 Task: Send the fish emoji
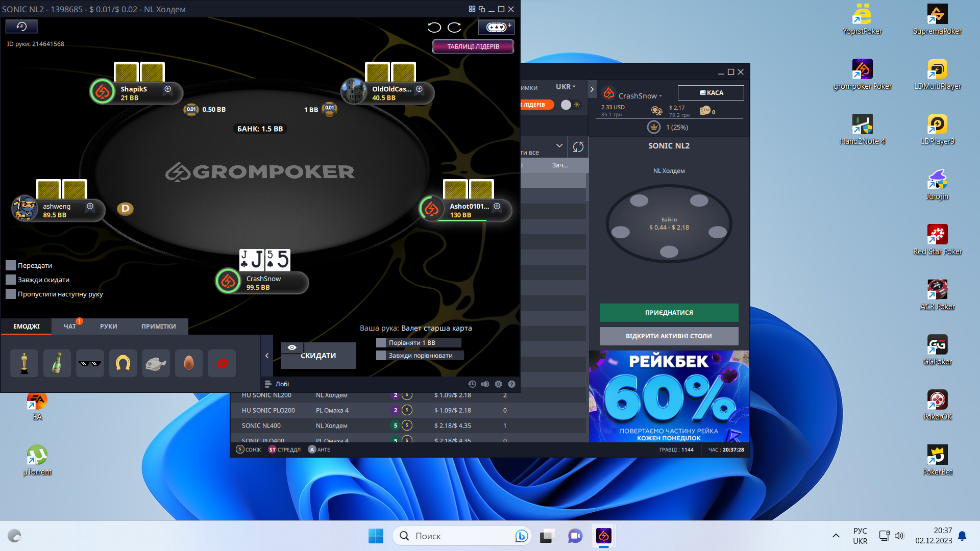point(156,363)
